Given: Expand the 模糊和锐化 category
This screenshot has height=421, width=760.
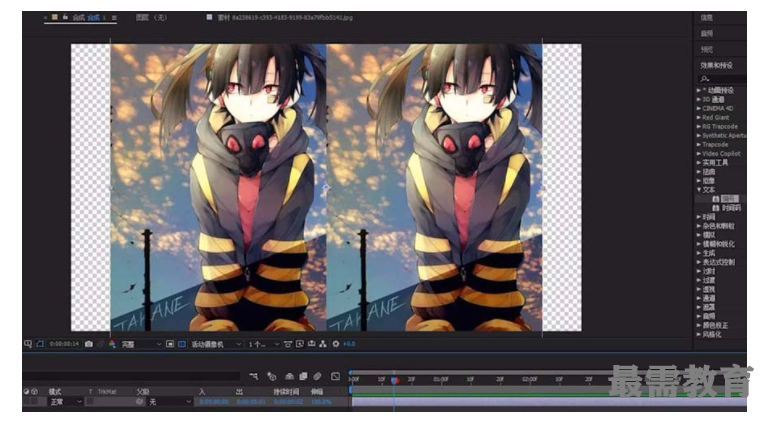Looking at the screenshot, I should click(x=698, y=244).
